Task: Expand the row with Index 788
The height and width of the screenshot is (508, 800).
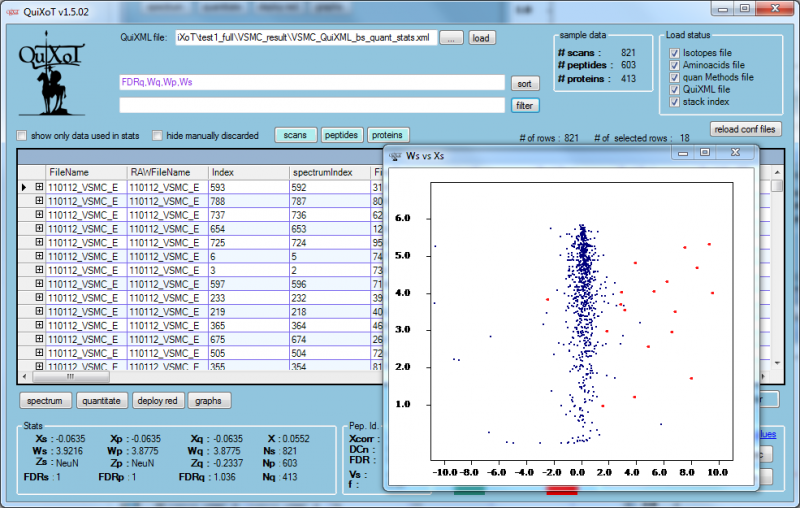Action: click(39, 200)
